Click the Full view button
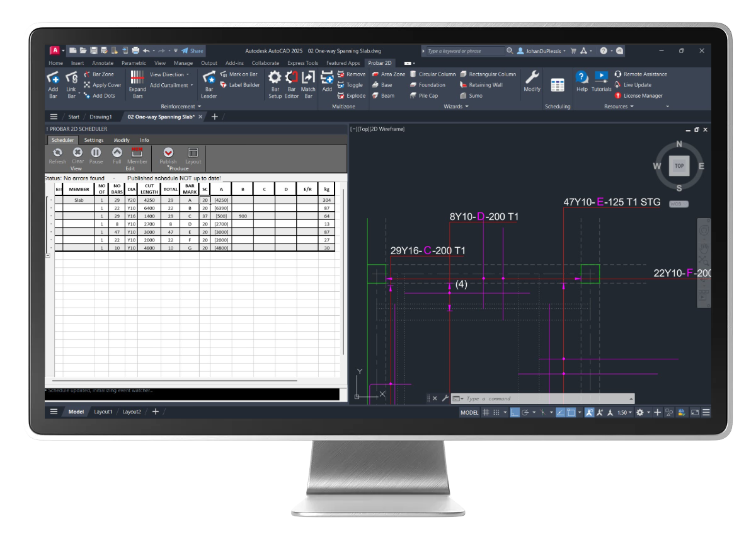The image size is (756, 534). (x=117, y=156)
